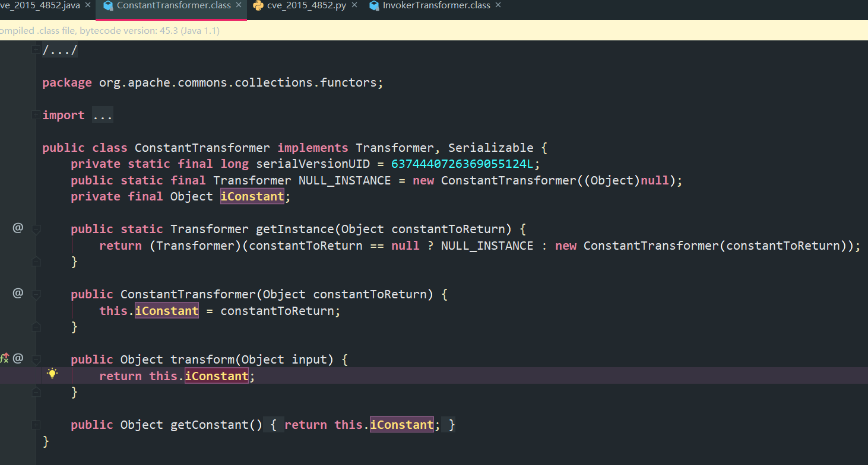Expand the folded /.../ comment block
This screenshot has width=868, height=465.
pos(36,50)
